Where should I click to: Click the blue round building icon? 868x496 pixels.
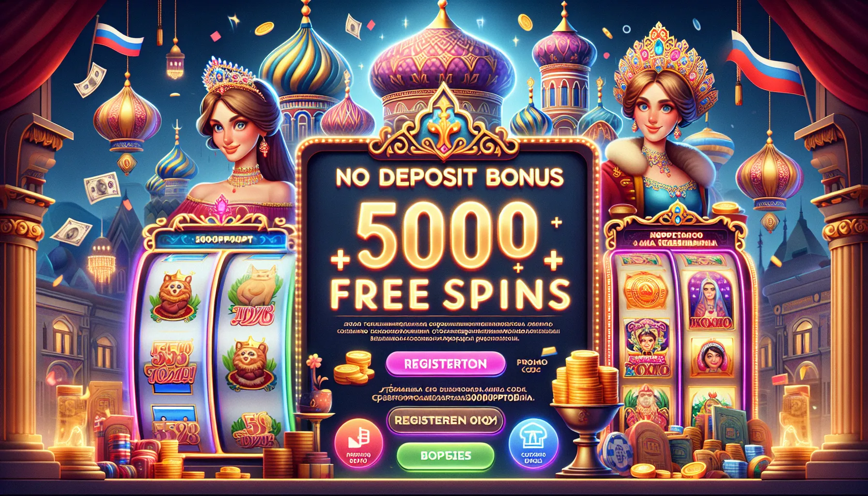(533, 443)
